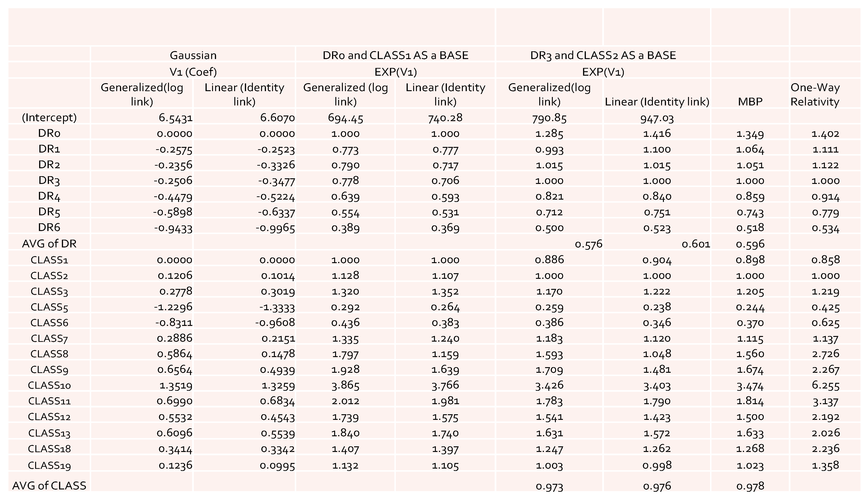Click the "V1 (Coef)" subheader

click(193, 72)
